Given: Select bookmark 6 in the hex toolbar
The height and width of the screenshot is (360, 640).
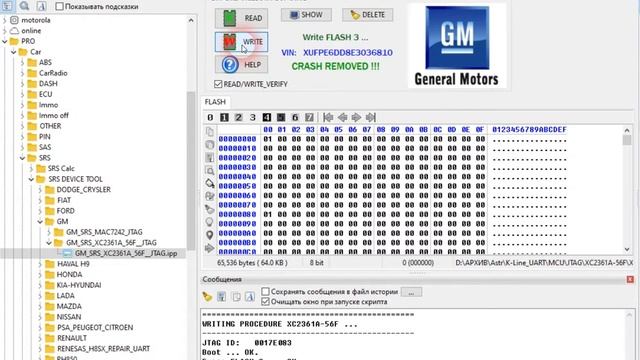Looking at the screenshot, I should [x=295, y=118].
